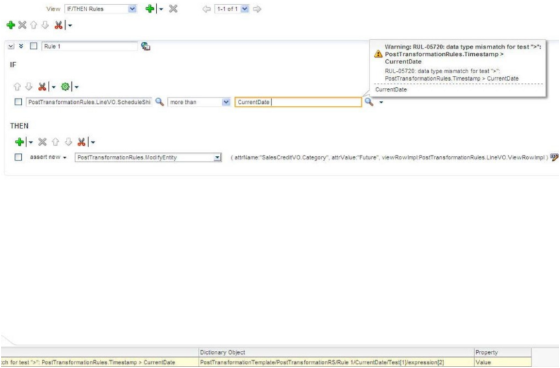
Task: Open the 1-1 of 1 page dropdown
Action: point(232,9)
